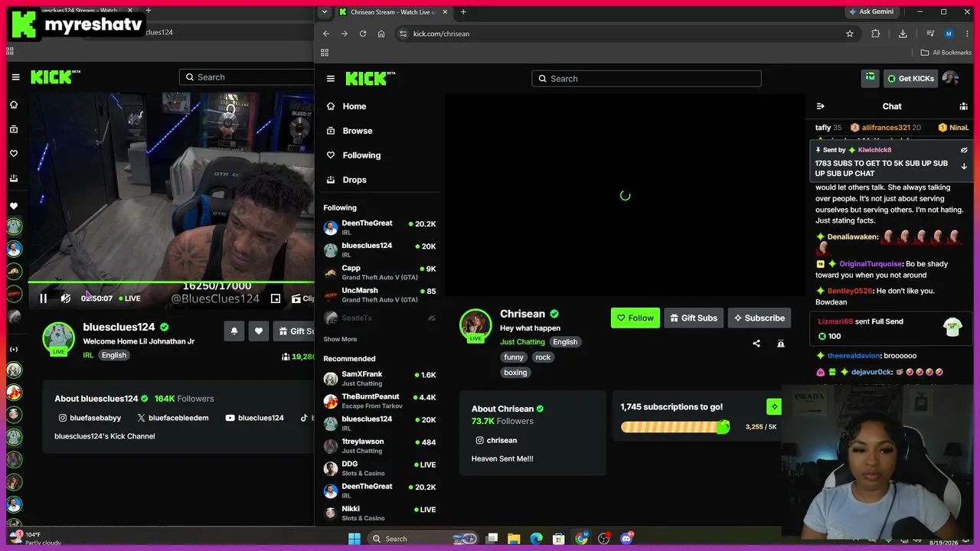Share the Chrisean channel
Image resolution: width=980 pixels, height=551 pixels.
pos(756,344)
